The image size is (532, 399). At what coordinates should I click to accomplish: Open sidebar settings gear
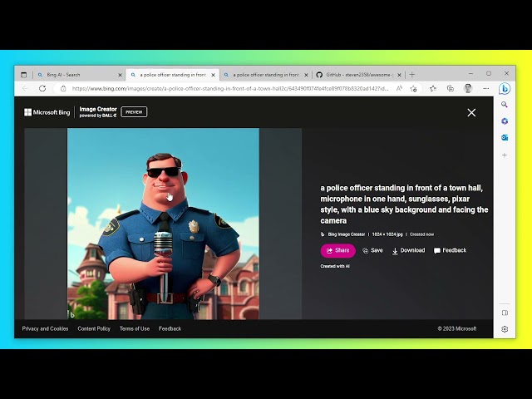(505, 329)
